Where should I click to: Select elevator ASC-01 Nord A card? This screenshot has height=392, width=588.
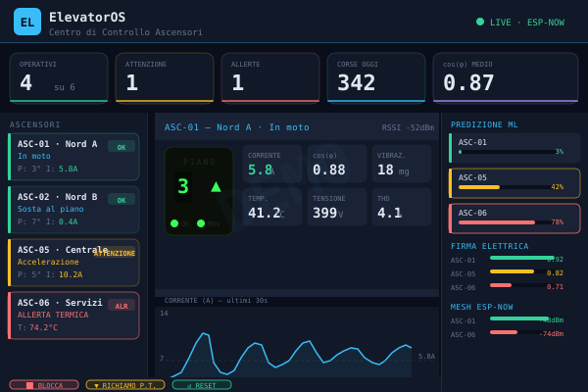tap(73, 157)
